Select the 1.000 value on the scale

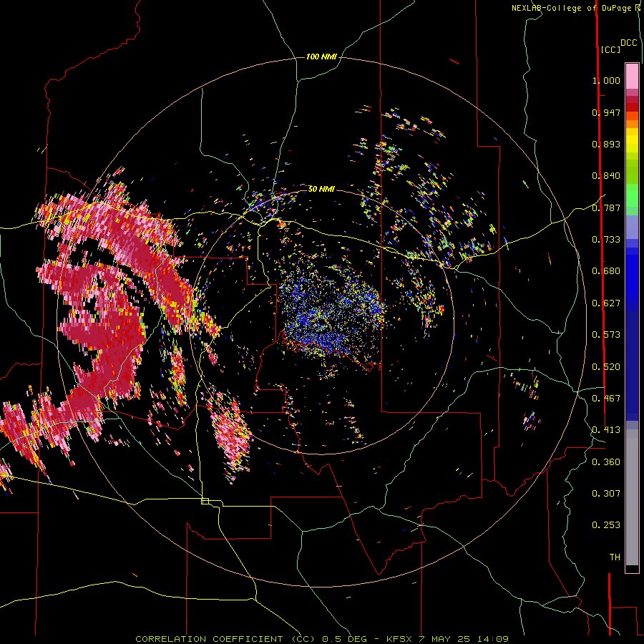(x=606, y=80)
